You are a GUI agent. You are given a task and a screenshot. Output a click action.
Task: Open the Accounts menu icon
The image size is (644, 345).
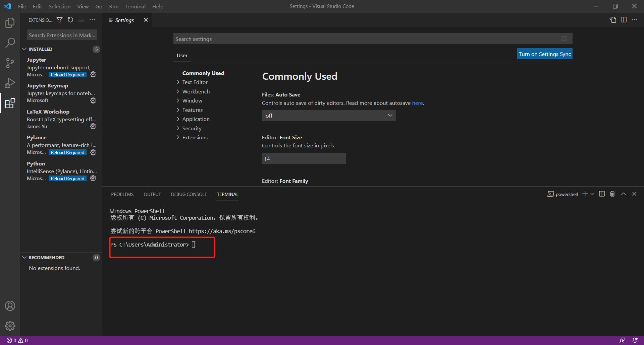pyautogui.click(x=10, y=306)
